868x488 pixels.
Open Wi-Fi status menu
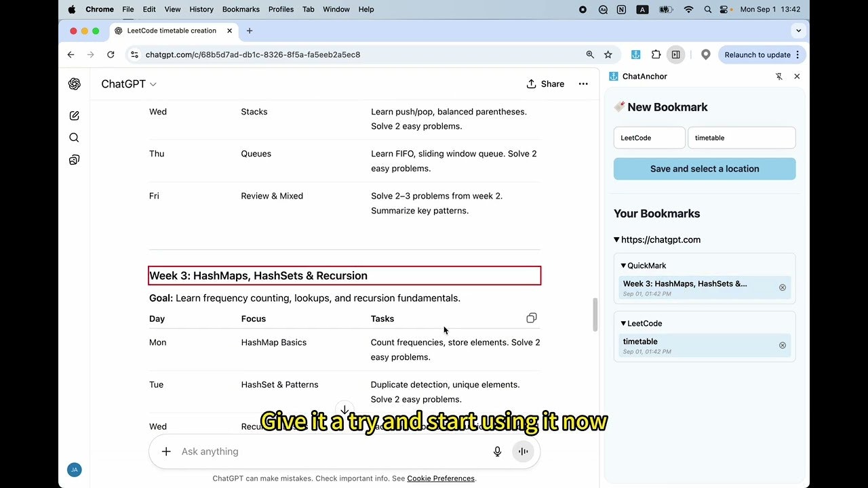[x=689, y=9]
